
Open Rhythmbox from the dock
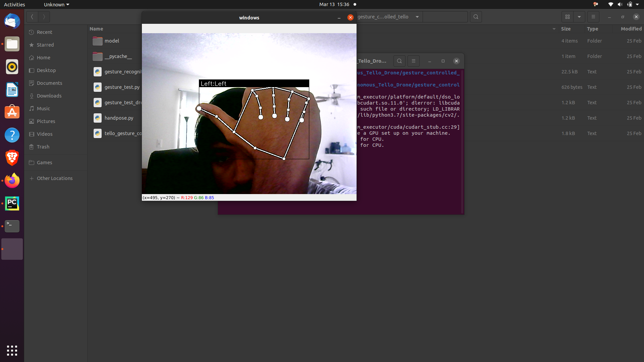12,67
